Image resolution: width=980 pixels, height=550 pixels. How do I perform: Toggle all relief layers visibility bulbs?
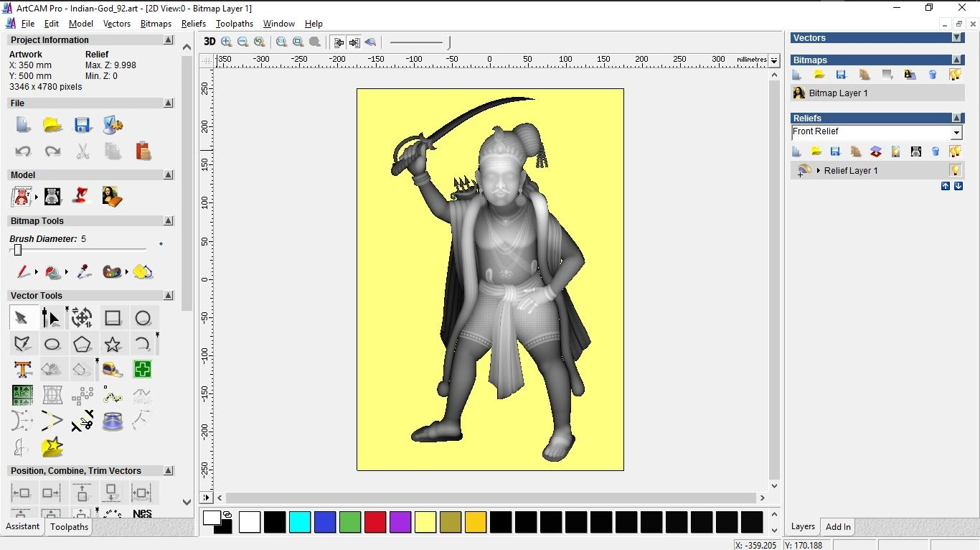pos(955,152)
